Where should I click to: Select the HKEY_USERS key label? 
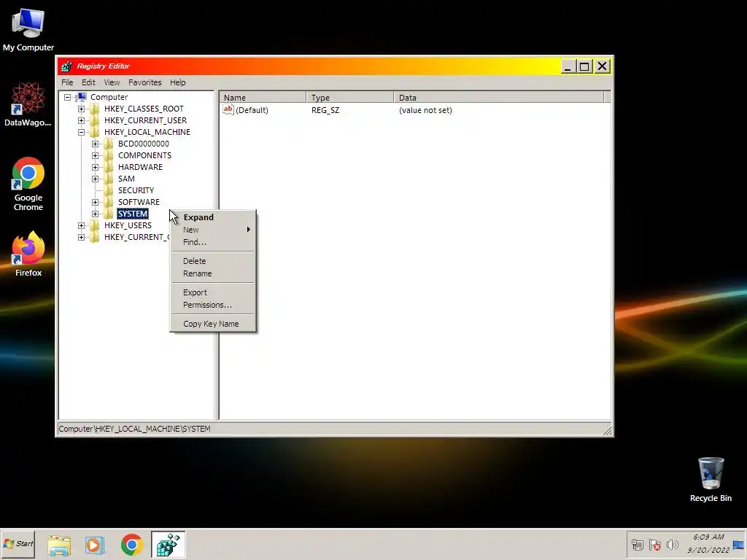(x=128, y=226)
